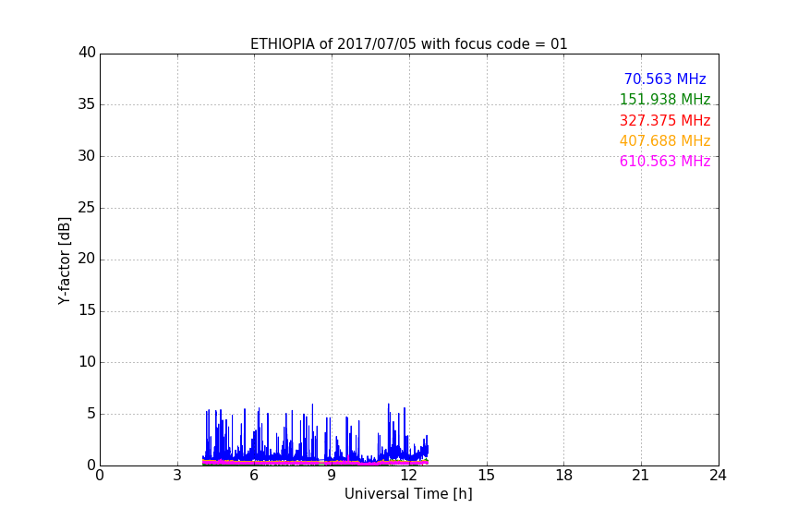
Task: Click x-axis tick value 9
Action: click(332, 476)
